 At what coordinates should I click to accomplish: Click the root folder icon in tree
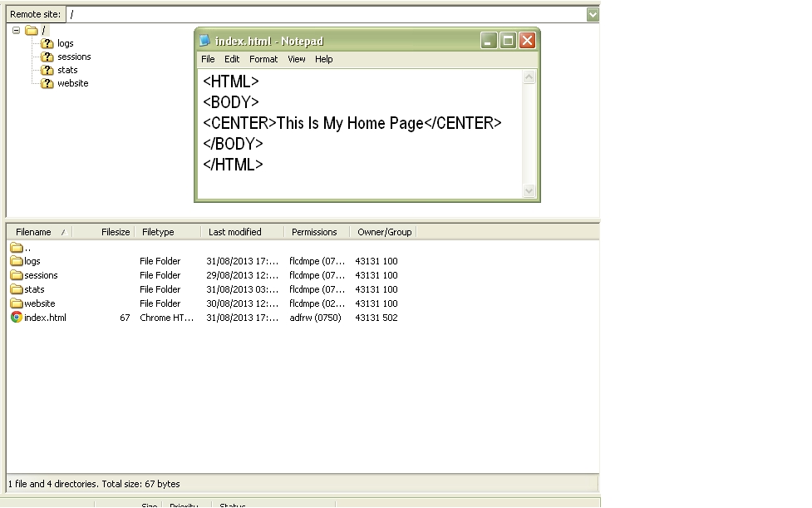click(32, 31)
